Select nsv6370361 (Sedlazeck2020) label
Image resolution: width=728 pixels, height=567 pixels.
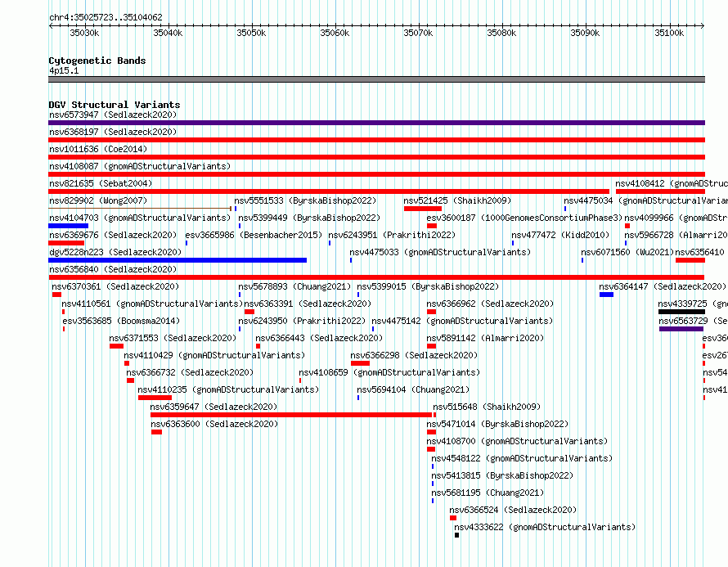tap(115, 286)
